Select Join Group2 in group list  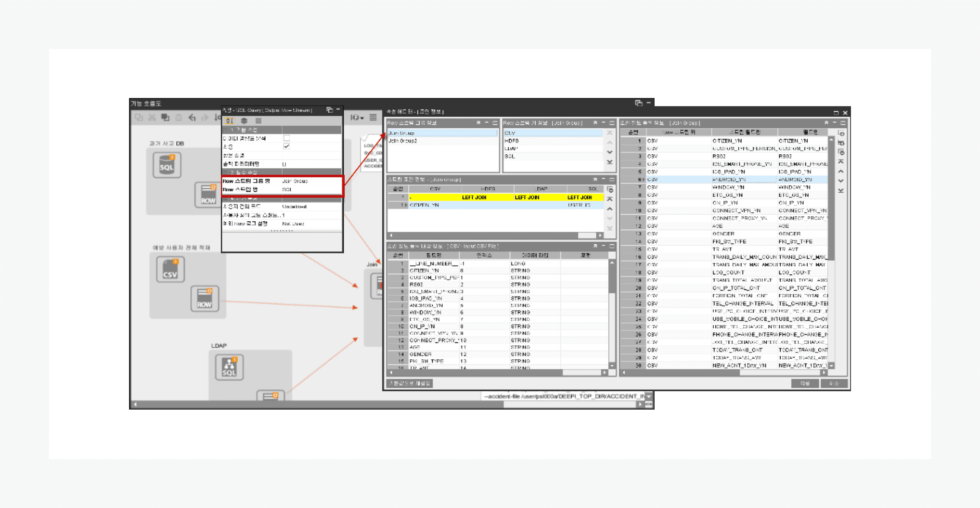pyautogui.click(x=403, y=141)
